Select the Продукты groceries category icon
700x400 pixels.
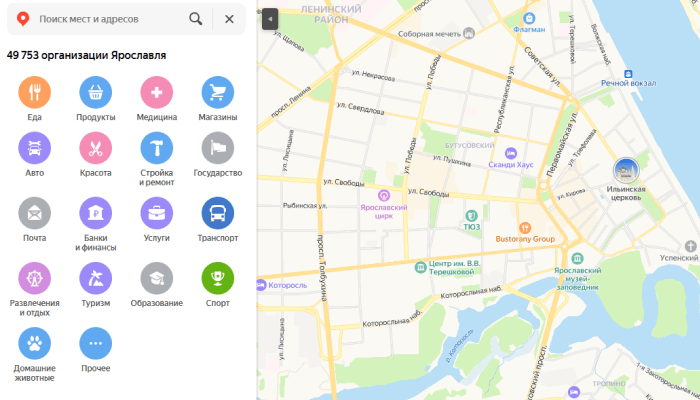96,93
